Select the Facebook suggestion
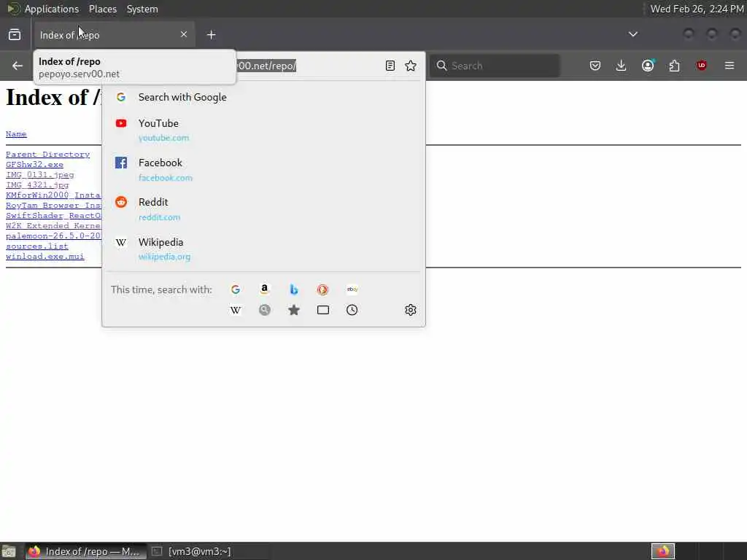The width and height of the screenshot is (747, 560). click(263, 169)
